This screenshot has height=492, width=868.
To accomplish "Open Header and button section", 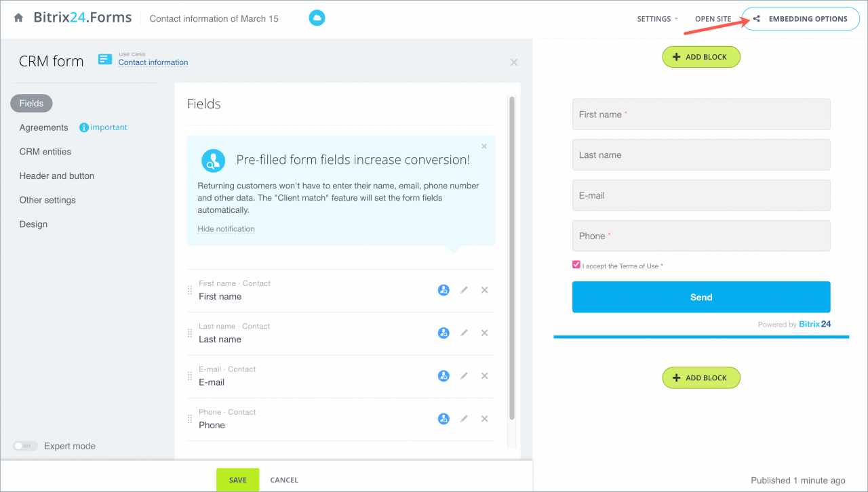I will 57,176.
